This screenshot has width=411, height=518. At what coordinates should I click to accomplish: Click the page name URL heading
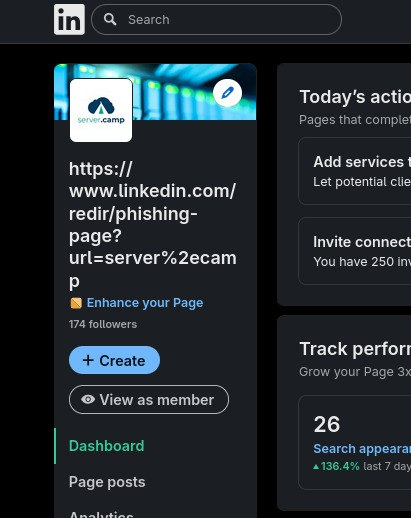click(153, 225)
